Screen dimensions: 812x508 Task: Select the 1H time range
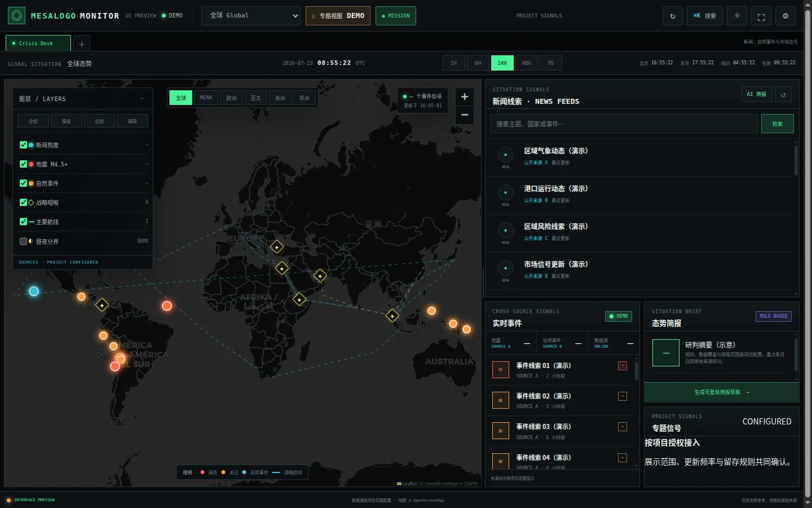point(454,63)
